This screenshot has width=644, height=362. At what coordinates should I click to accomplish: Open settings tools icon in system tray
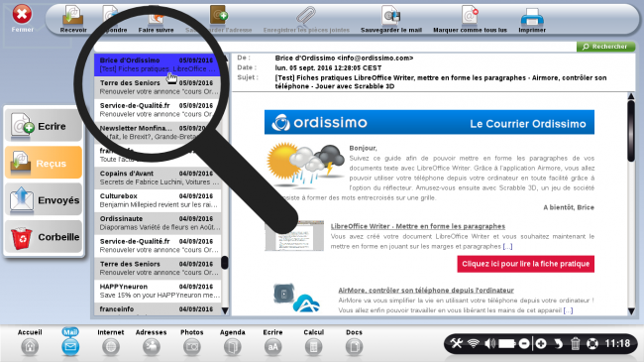click(457, 343)
